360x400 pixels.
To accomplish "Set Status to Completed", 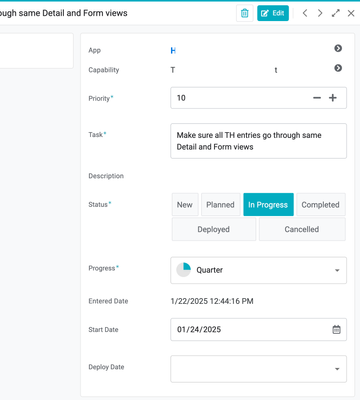I will click(321, 205).
